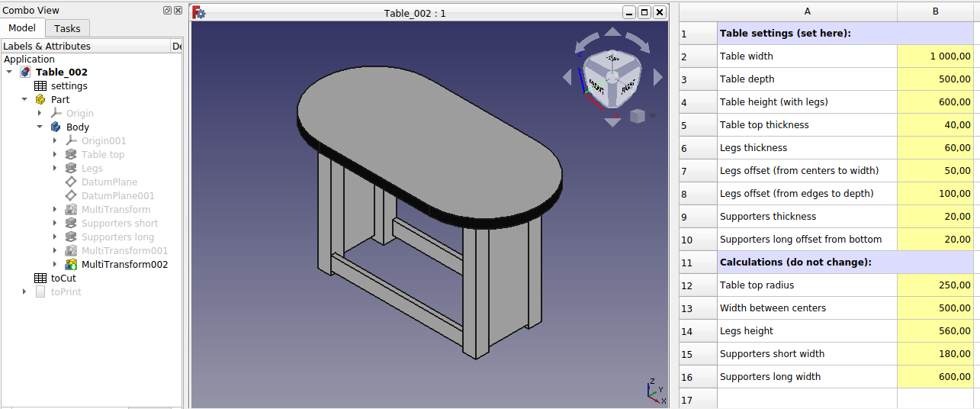This screenshot has height=409, width=980.
Task: Expand the Origin001 node
Action: click(x=55, y=141)
